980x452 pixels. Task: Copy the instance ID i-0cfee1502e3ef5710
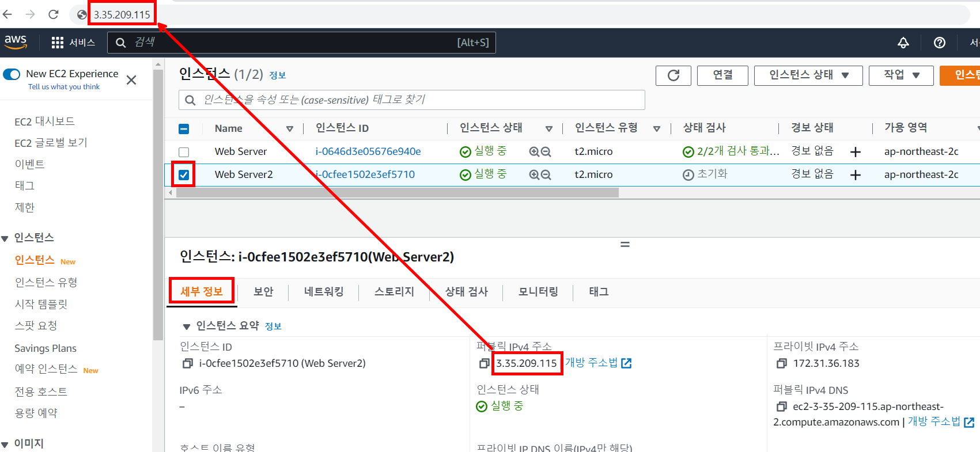(x=187, y=364)
